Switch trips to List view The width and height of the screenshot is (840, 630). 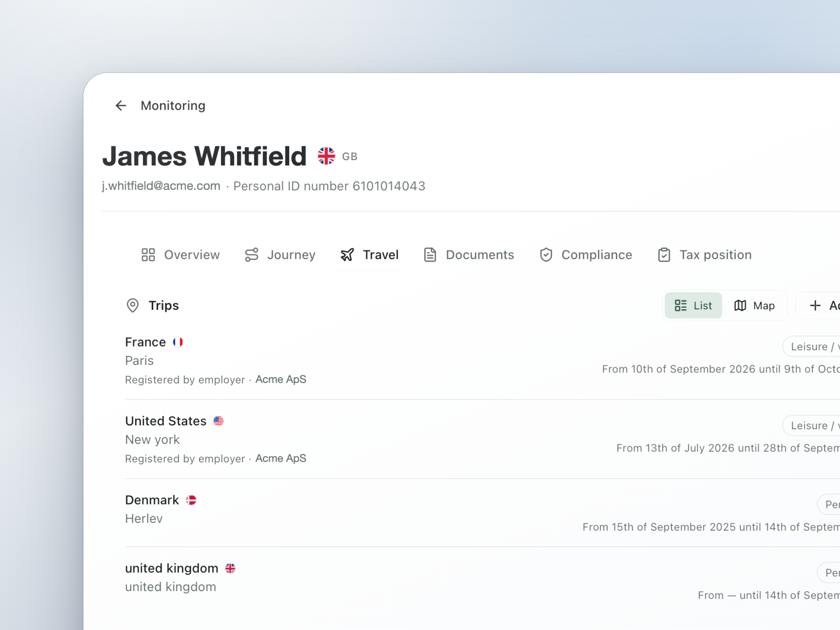pos(693,305)
